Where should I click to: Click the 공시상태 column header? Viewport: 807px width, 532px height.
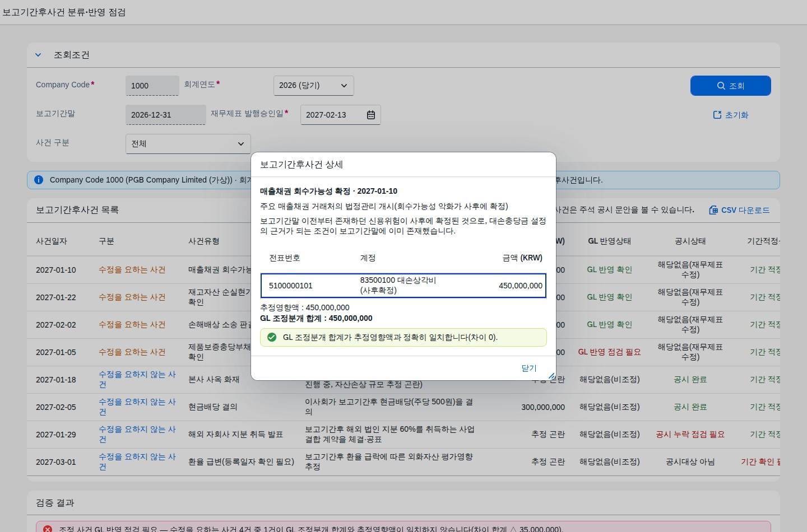coord(690,241)
